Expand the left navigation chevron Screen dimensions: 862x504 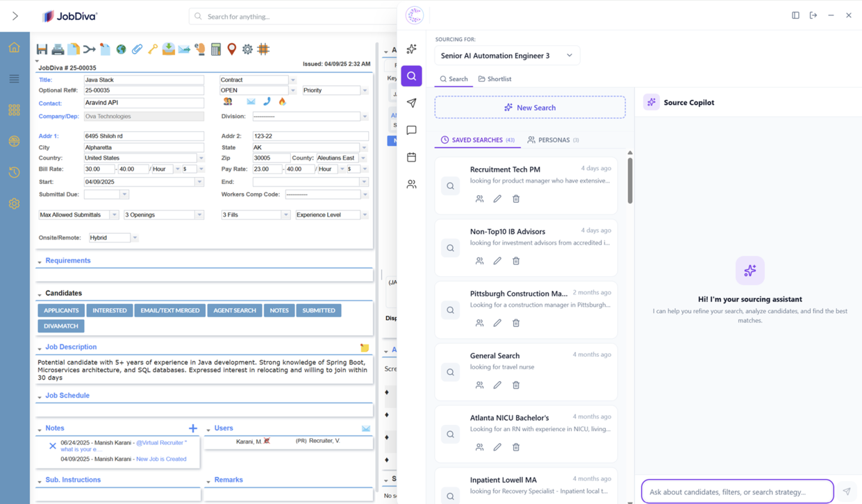pyautogui.click(x=15, y=16)
